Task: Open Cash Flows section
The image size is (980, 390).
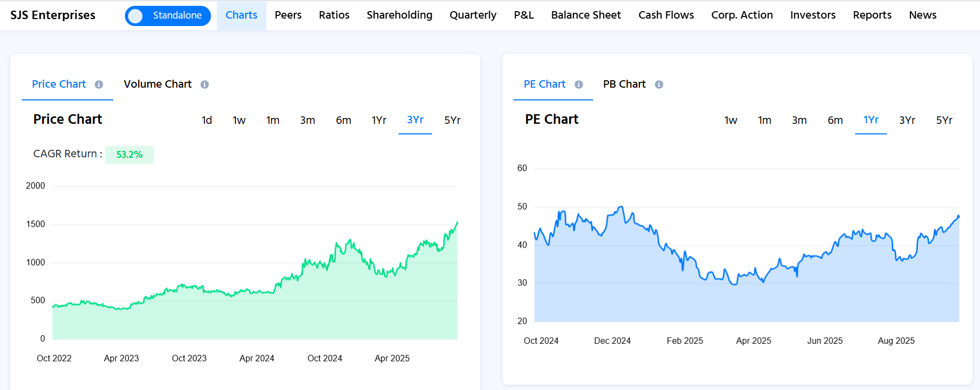Action: point(666,15)
